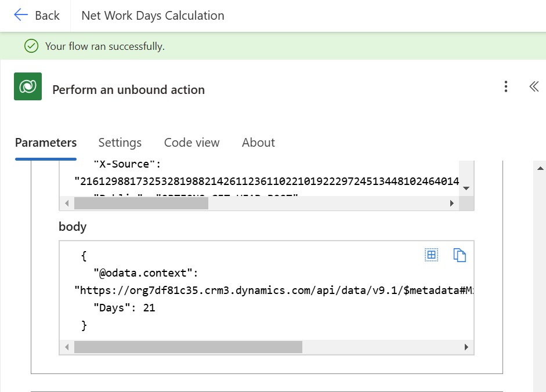546x392 pixels.
Task: Click the "@odata.context" key text
Action: tap(146, 273)
